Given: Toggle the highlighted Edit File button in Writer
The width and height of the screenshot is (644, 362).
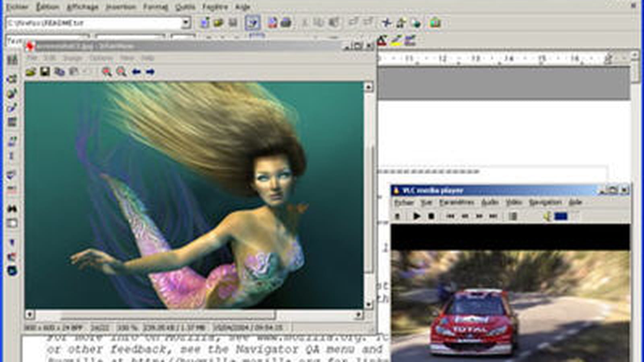Looking at the screenshot, I should (253, 23).
